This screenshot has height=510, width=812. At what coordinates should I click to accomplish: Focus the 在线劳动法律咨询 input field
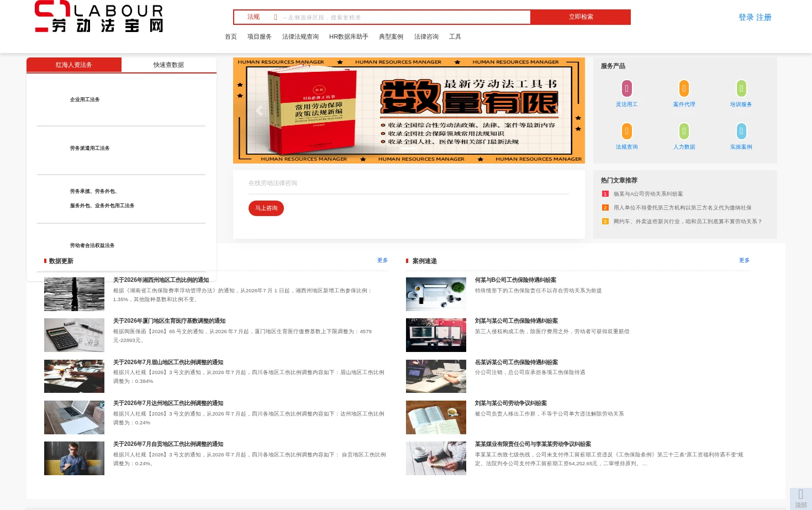(409, 183)
